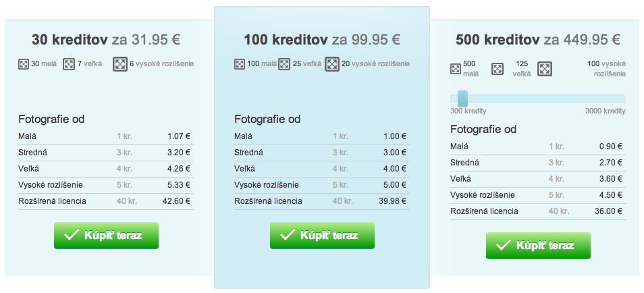Click the malá size icon in 500 kreditov plan

click(x=456, y=69)
